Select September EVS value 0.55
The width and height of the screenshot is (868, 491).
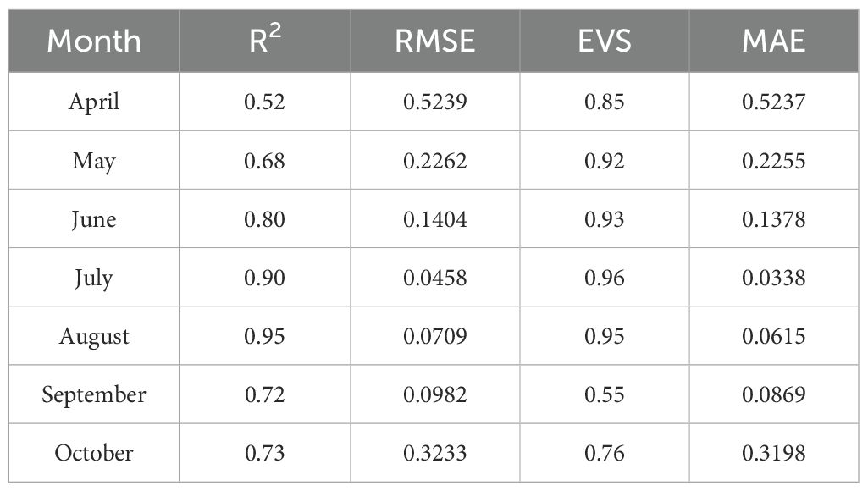(x=605, y=394)
